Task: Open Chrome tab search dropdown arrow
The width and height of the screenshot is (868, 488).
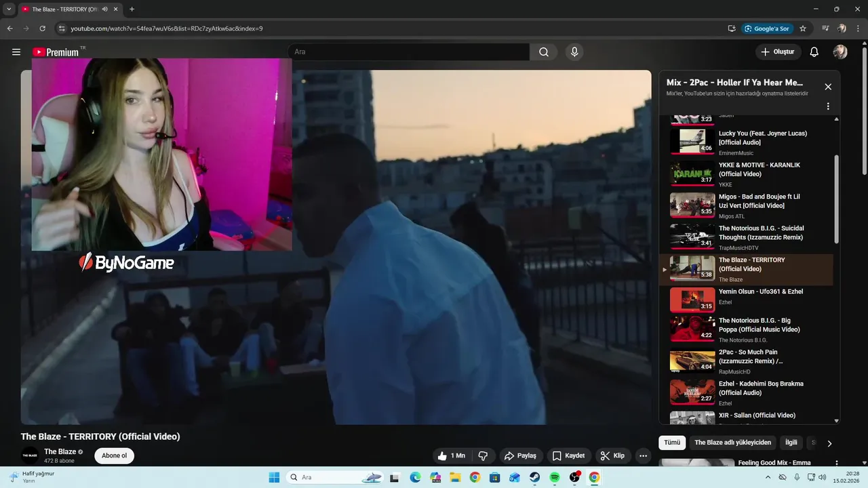Action: pos(9,9)
